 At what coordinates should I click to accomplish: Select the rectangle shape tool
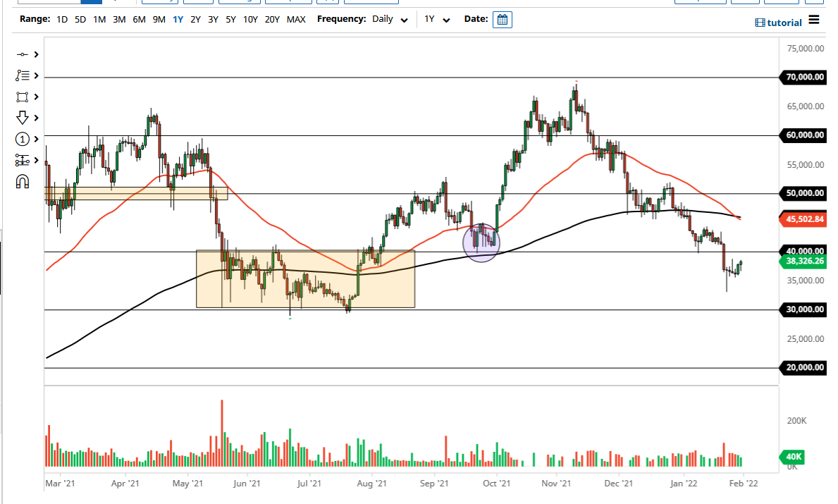(22, 97)
